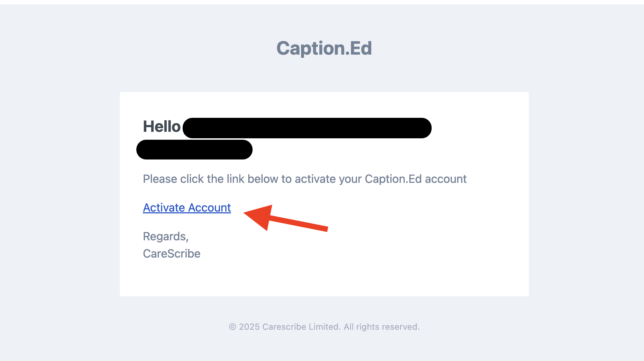Click the long black redaction bar beside Hello
Screen dimensions: 644x361
point(307,128)
